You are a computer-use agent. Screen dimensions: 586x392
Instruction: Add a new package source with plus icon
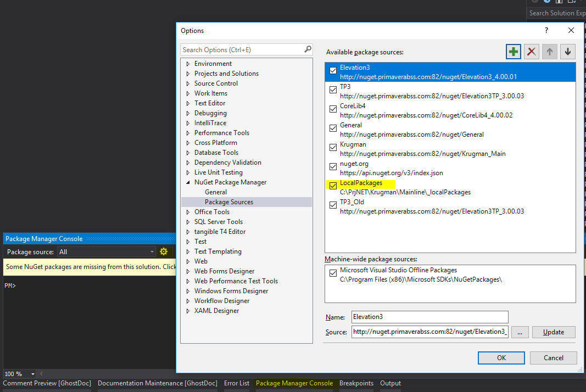pyautogui.click(x=513, y=52)
